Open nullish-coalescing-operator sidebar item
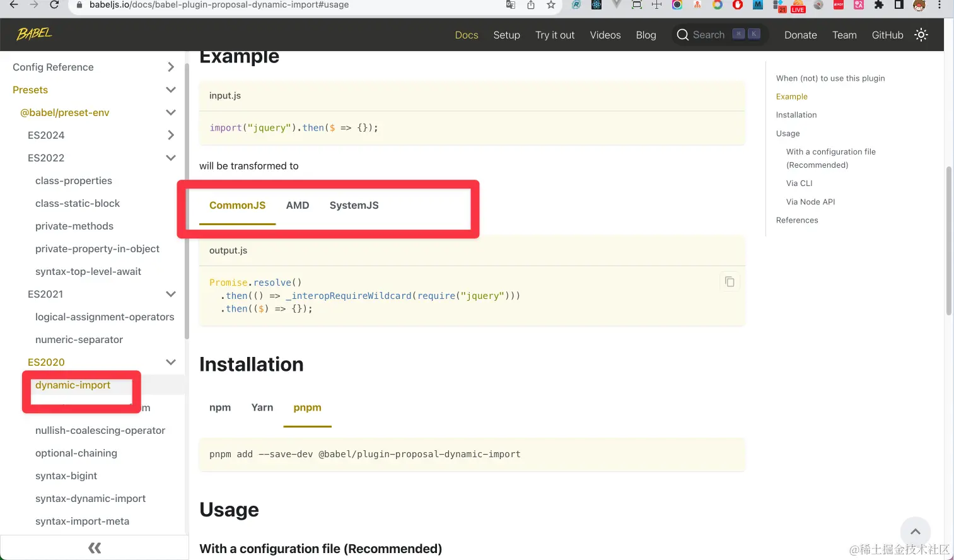 100,430
